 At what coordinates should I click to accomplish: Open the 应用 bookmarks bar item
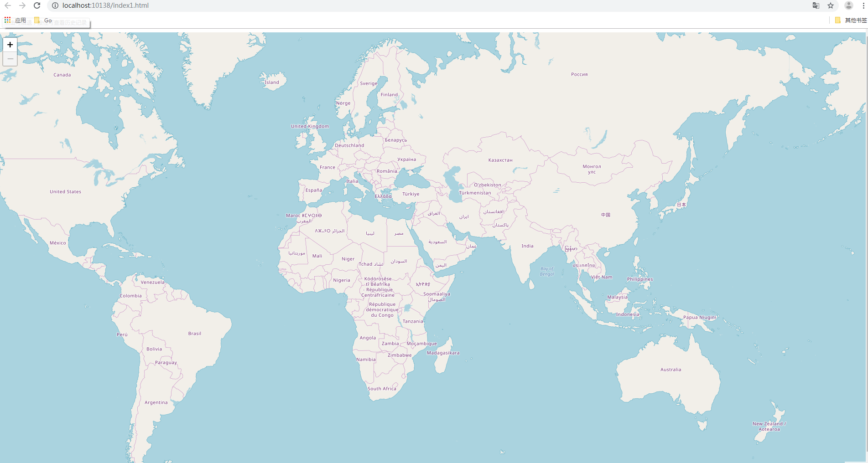[x=19, y=20]
